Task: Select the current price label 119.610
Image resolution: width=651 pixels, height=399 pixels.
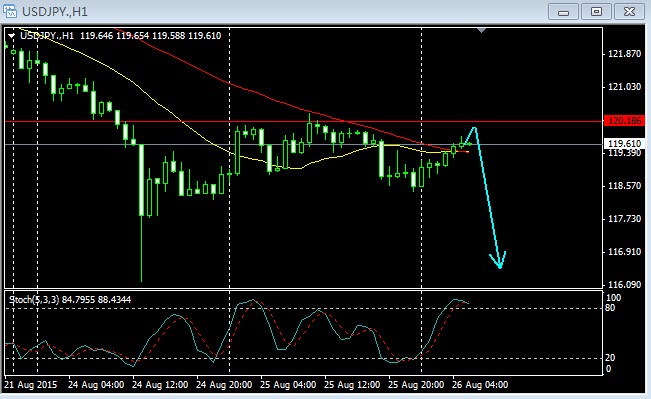Action: pos(624,143)
